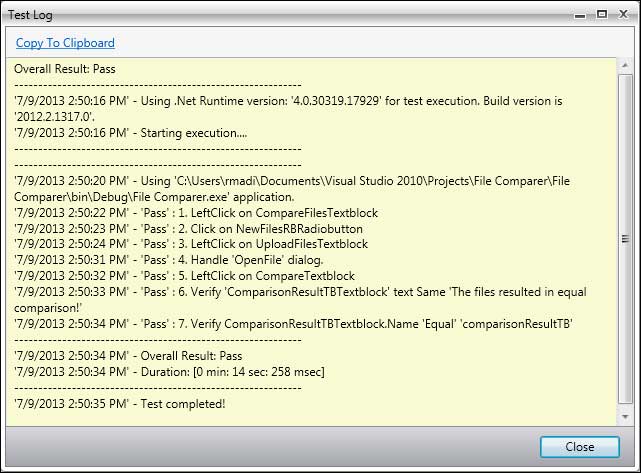Maximize the Test Log window
Image resolution: width=641 pixels, height=473 pixels.
602,14
